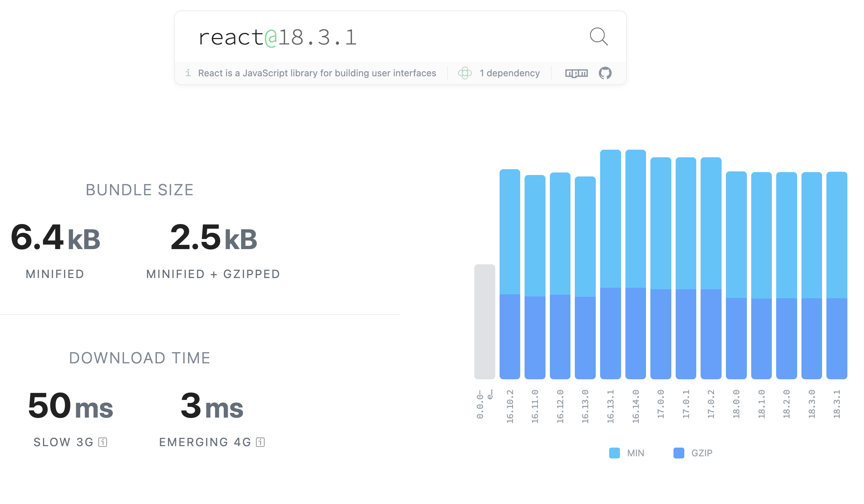Click the info icon beside description
This screenshot has height=504, width=864.
188,73
